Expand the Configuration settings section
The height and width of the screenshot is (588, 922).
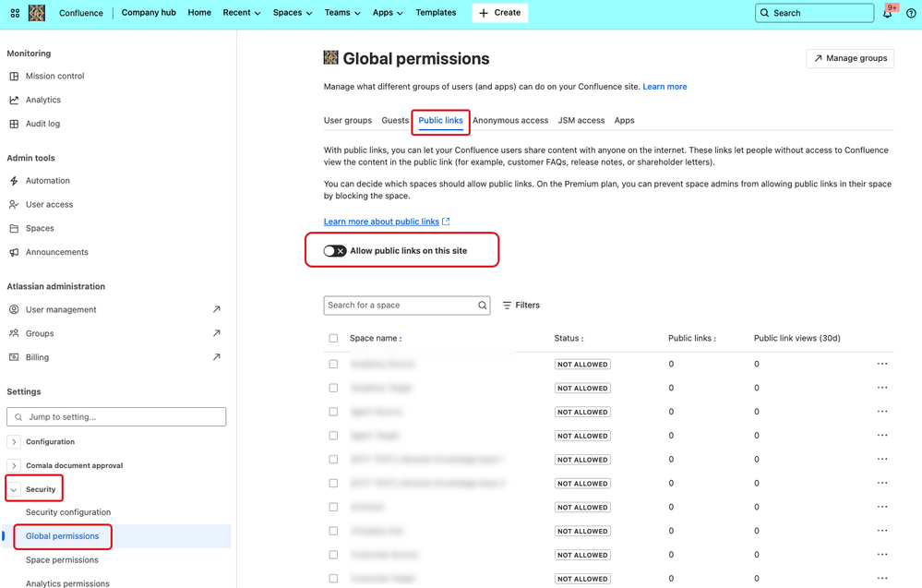pos(14,441)
